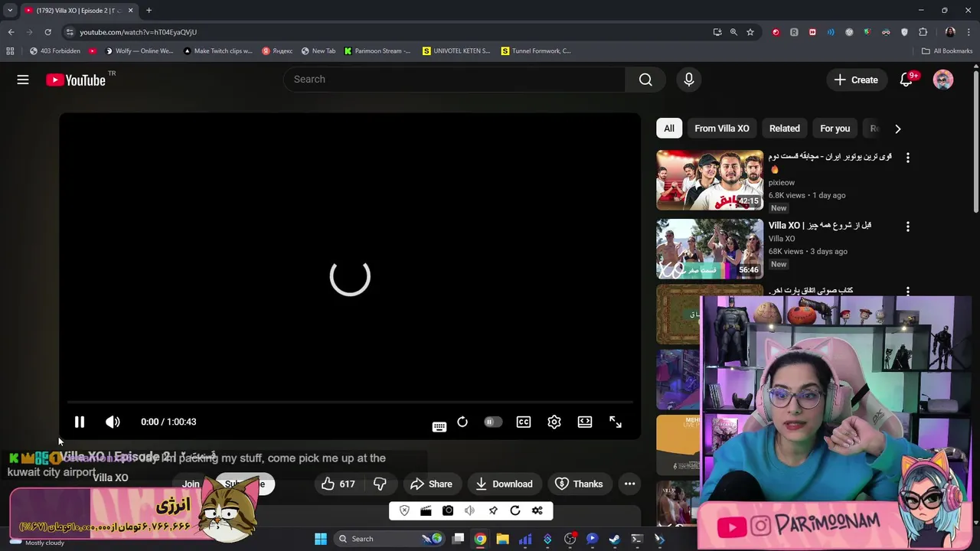Toggle the speaker icon in overlay toolbar
The width and height of the screenshot is (980, 551).
[470, 510]
